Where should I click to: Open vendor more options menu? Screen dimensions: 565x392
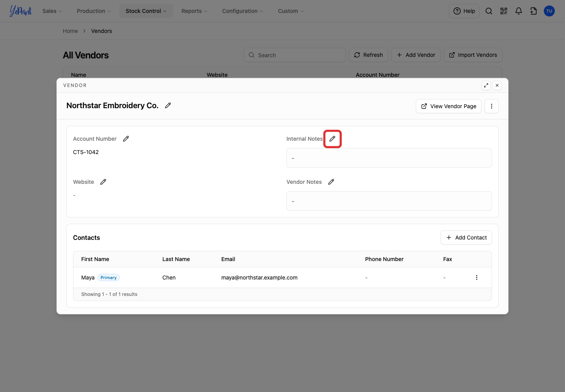pos(492,106)
